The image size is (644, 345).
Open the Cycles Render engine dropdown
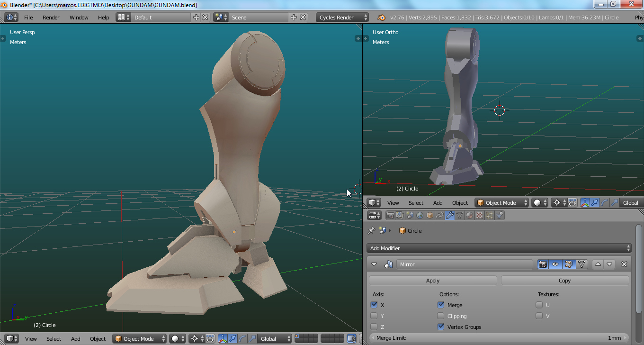coord(342,18)
